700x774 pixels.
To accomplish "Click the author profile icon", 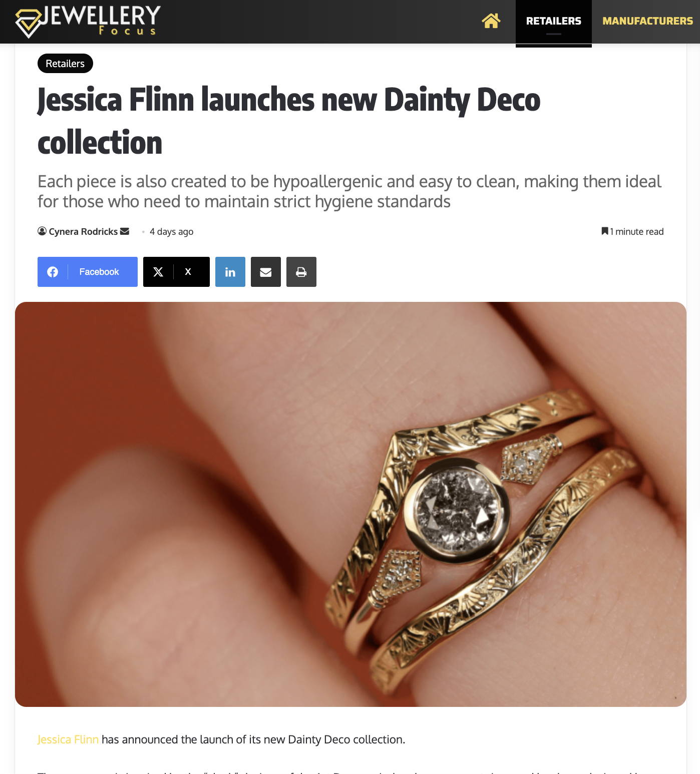I will click(42, 231).
